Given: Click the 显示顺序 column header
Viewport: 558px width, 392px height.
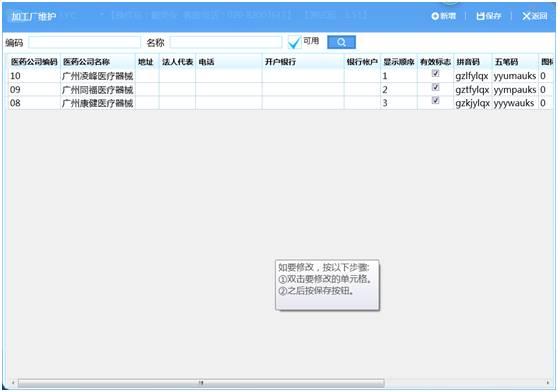Looking at the screenshot, I should pyautogui.click(x=399, y=62).
